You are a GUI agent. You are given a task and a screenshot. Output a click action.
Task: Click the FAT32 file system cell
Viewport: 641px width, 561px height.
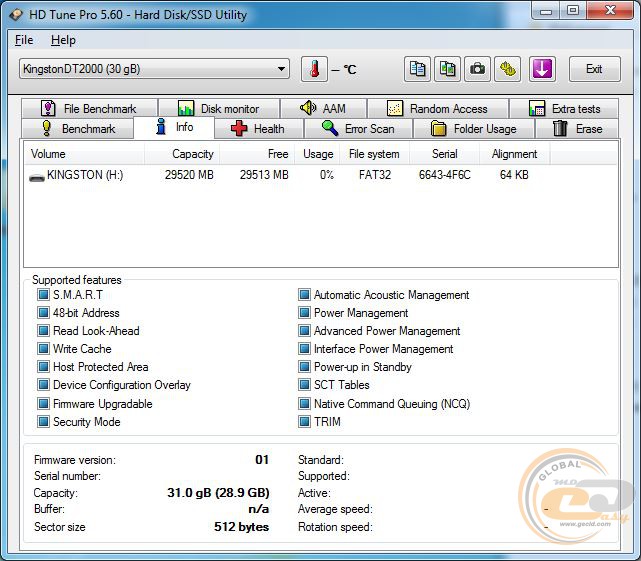(374, 175)
